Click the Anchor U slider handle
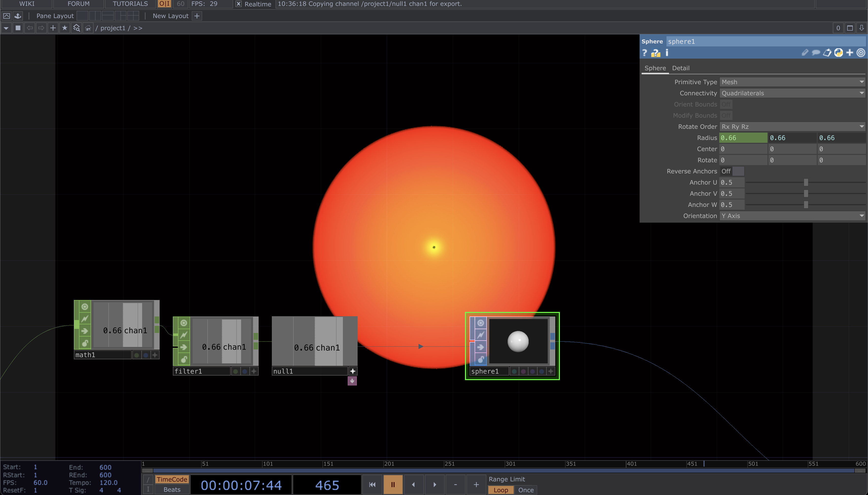The width and height of the screenshot is (868, 495). point(806,183)
